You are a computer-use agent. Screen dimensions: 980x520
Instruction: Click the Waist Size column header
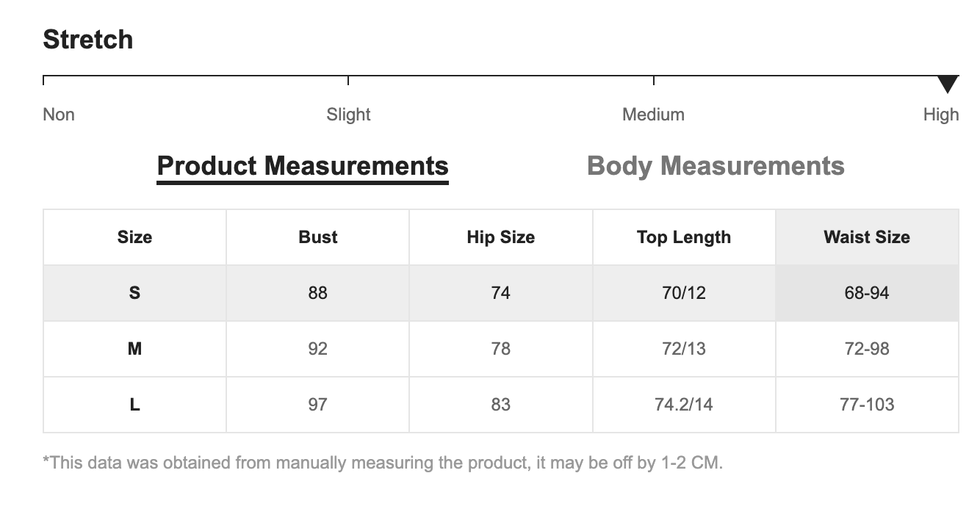pyautogui.click(x=867, y=237)
